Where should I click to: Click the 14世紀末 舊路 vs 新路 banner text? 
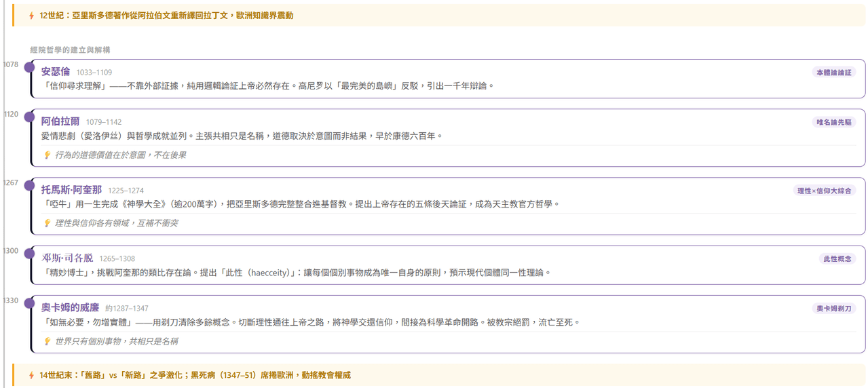pyautogui.click(x=195, y=375)
